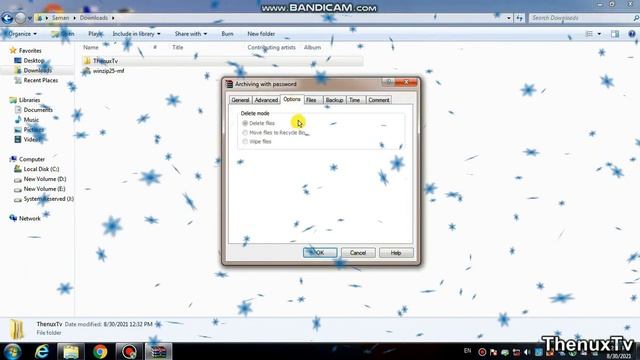
Task: Open the Action Center flag tray icon
Action: [x=493, y=352]
